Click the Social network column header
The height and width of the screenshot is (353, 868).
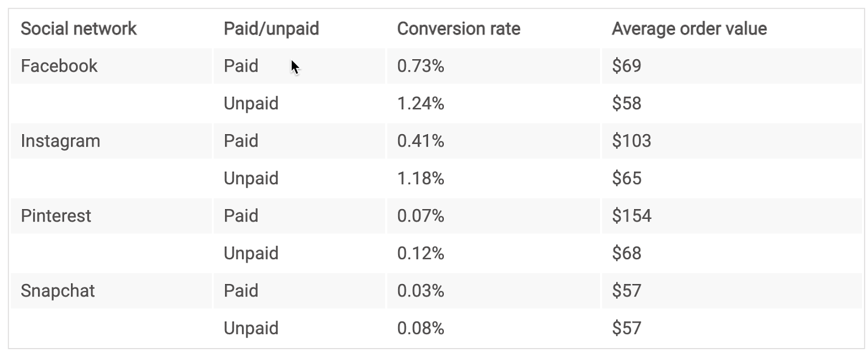point(79,29)
